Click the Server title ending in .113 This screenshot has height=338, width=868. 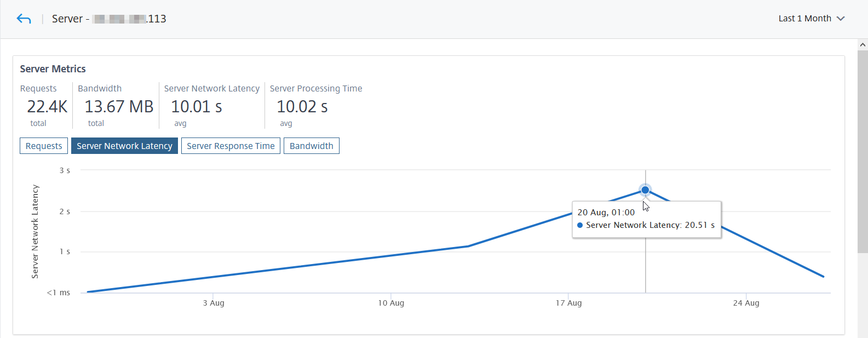click(109, 19)
